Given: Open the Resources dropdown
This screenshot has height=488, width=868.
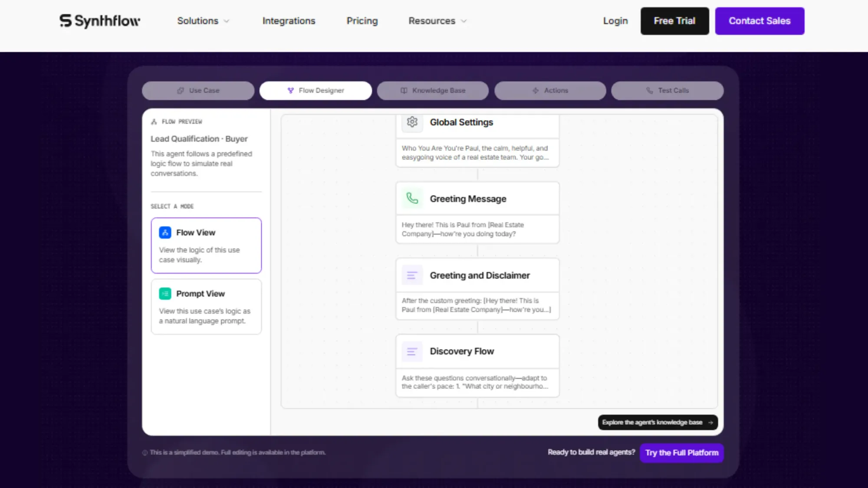Looking at the screenshot, I should [437, 21].
